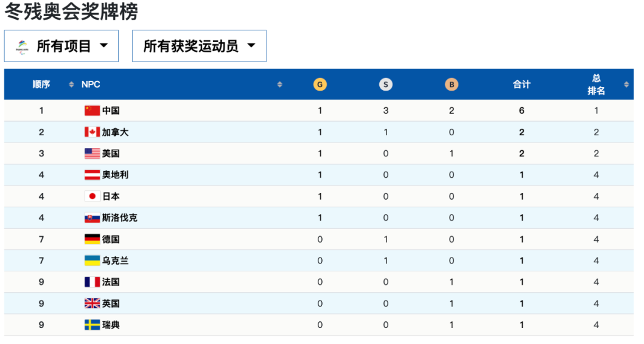Click the Ukraine flag icon
The image size is (644, 344).
92,261
